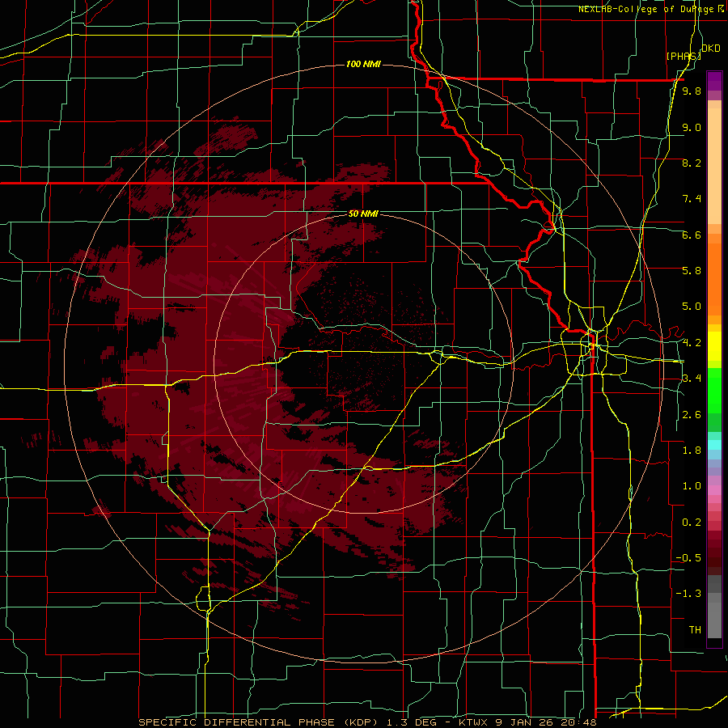
Task: Click the peach segment of the color scale
Action: coord(714,163)
